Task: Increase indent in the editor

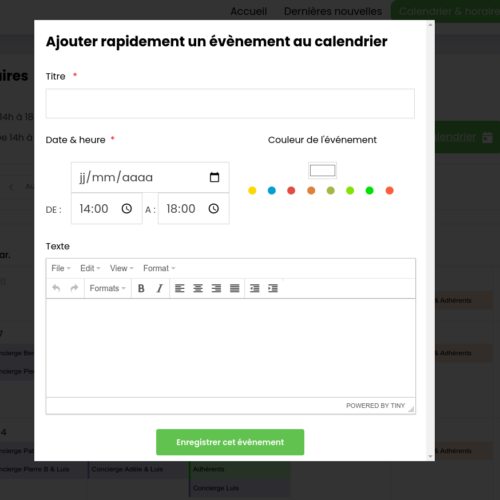Action: tap(273, 288)
